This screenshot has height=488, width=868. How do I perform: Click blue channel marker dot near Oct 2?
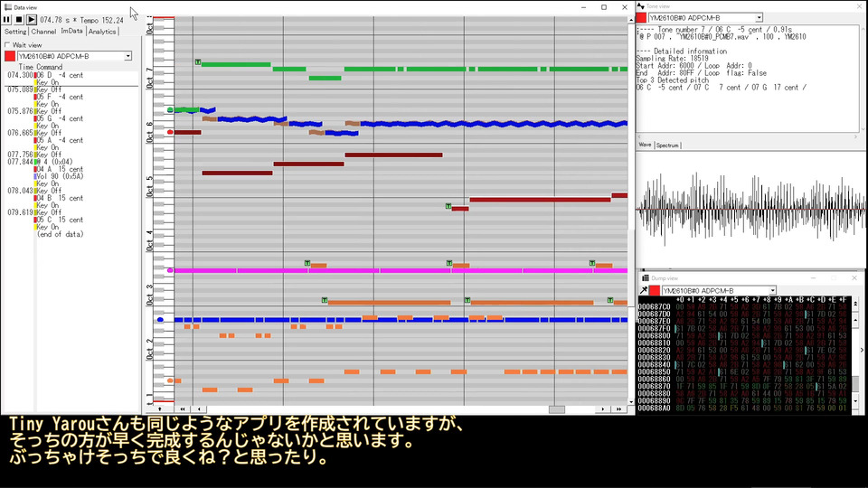(160, 320)
